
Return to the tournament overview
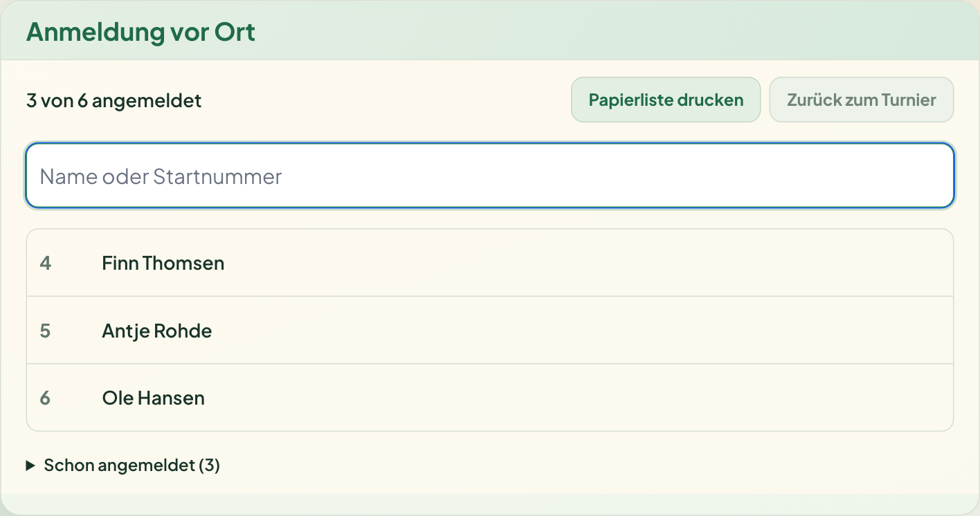(x=862, y=100)
